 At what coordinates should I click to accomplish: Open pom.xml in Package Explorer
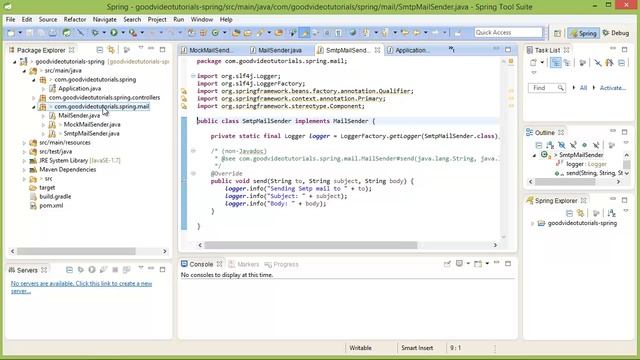pos(51,206)
